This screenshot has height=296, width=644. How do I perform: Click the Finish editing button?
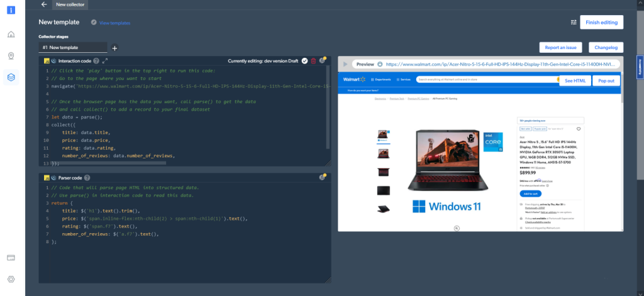point(601,22)
